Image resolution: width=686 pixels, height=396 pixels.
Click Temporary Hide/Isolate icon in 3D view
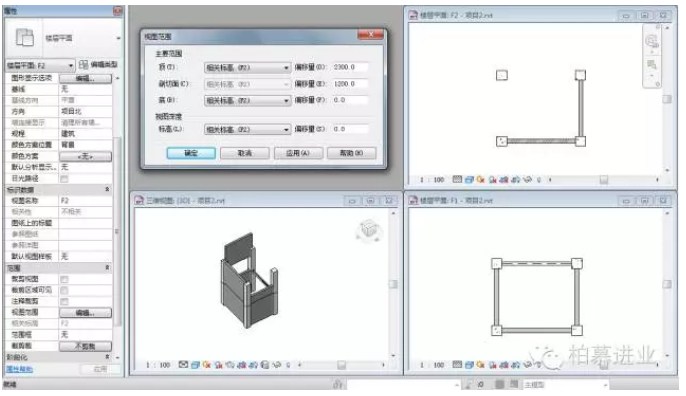pos(276,364)
